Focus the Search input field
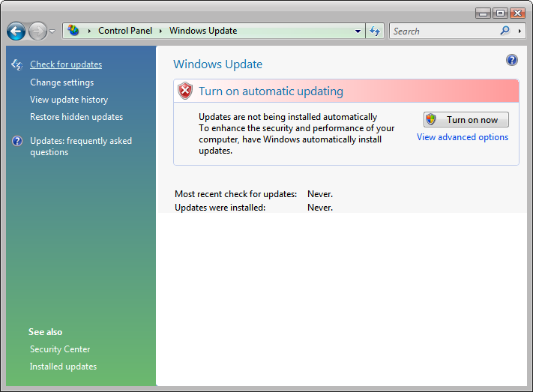Screen dimensions: 533x392 (x=445, y=31)
